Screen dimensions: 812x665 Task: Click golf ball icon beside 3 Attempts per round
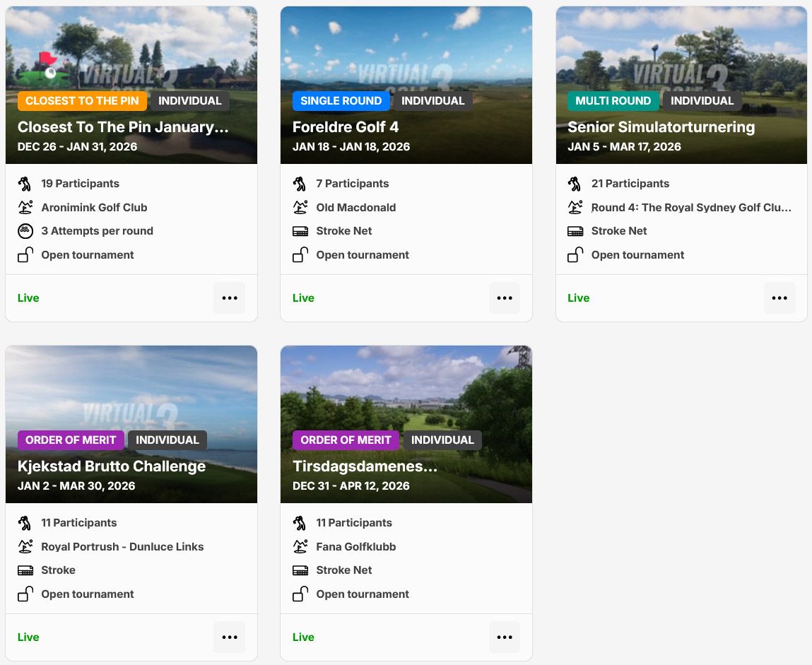pyautogui.click(x=25, y=231)
